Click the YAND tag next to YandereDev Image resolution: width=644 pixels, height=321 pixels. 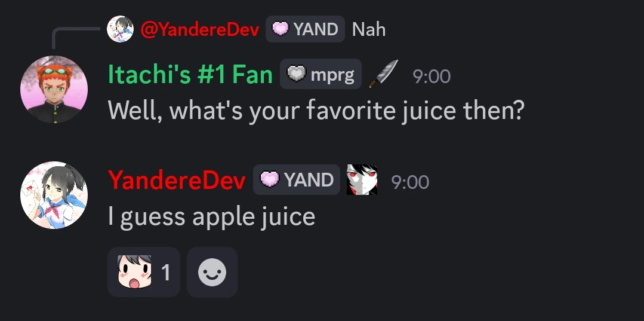point(297,180)
